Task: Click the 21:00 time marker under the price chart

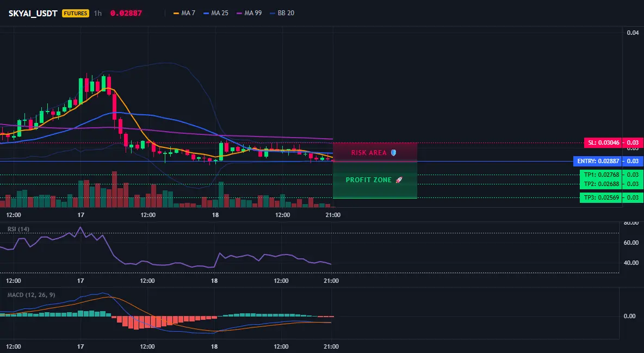Action: (333, 215)
